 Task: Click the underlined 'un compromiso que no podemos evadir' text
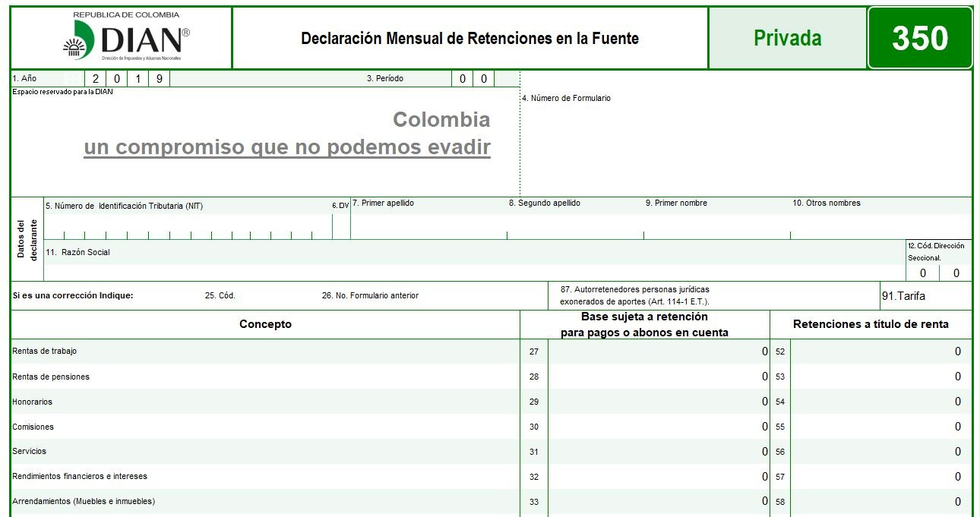287,147
